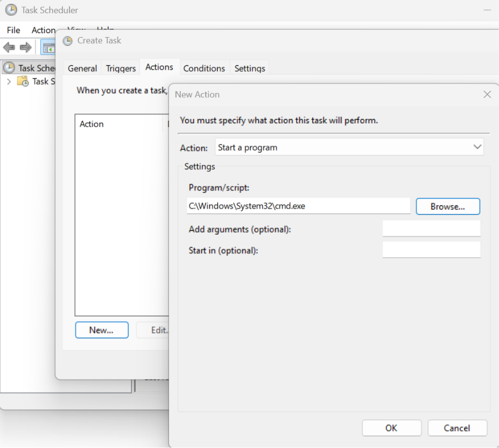Switch to the Conditions tab

point(204,68)
